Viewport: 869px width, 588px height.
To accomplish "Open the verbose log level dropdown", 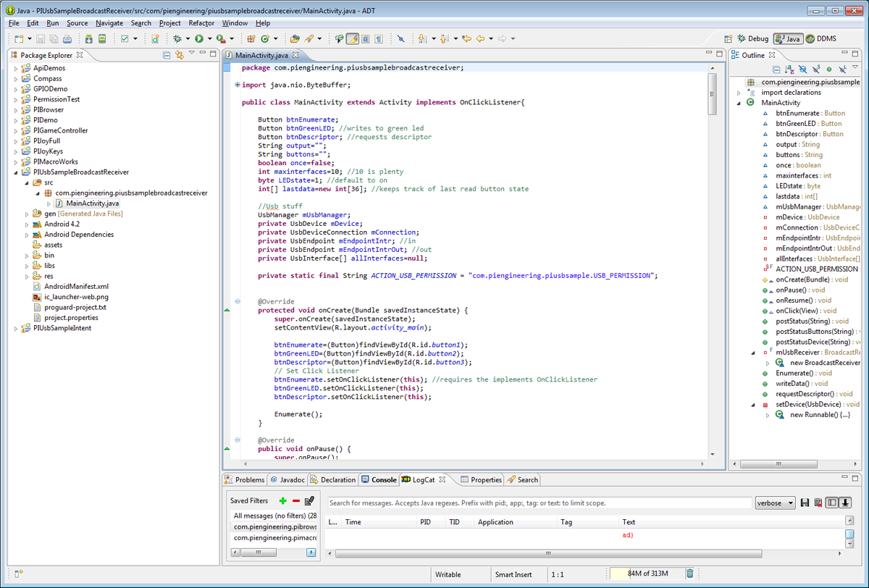I will point(774,503).
